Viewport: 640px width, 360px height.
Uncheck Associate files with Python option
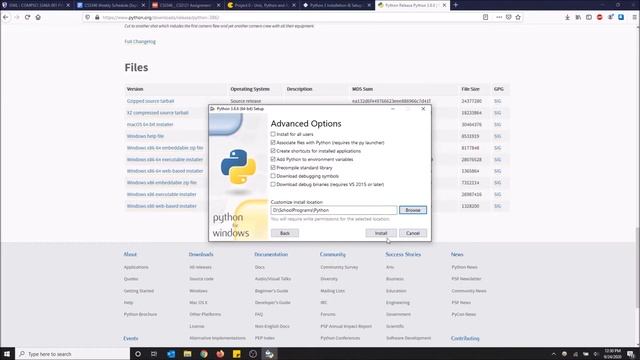click(x=273, y=142)
